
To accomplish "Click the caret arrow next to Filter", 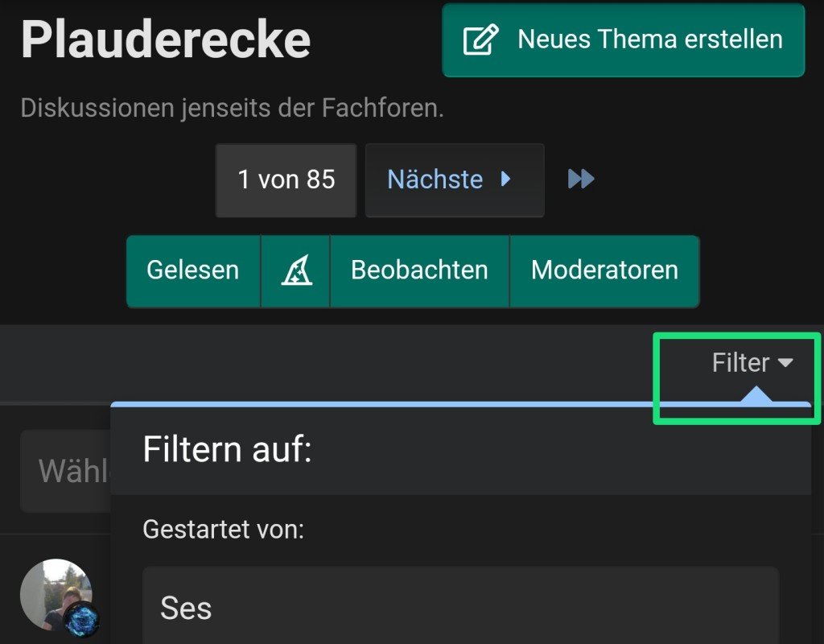I will pos(785,364).
